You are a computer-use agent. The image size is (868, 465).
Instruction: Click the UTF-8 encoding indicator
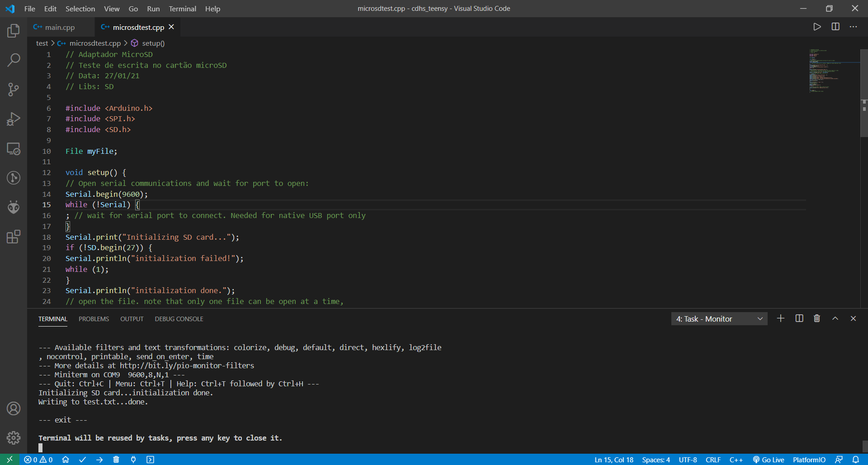click(x=688, y=460)
